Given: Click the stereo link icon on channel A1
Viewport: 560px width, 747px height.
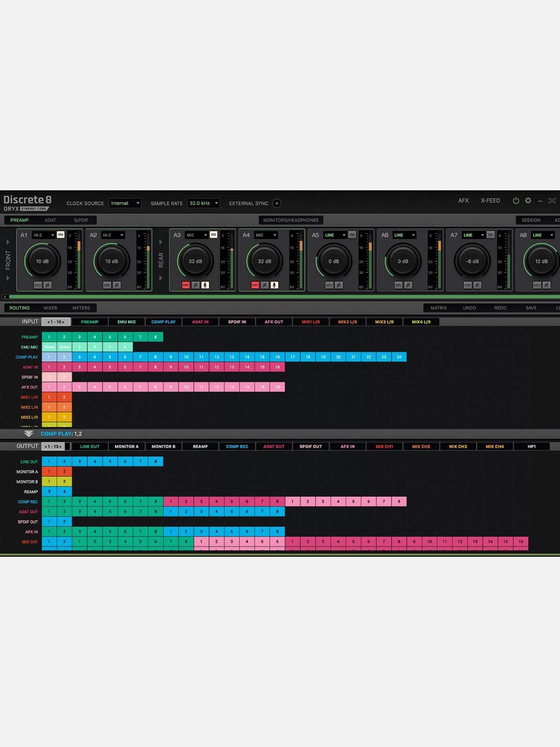Looking at the screenshot, I should click(x=61, y=235).
